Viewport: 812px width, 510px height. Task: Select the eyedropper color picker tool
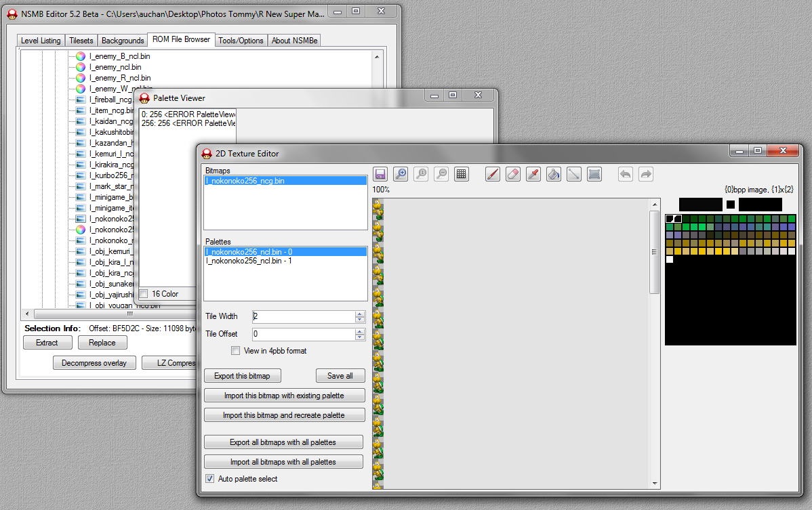point(533,174)
